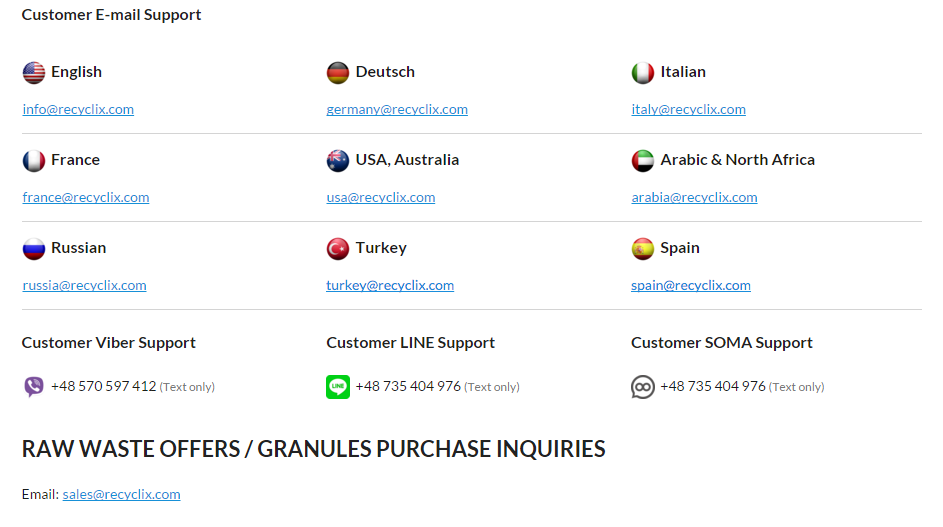943x527 pixels.
Task: Click the German flag icon
Action: [x=338, y=73]
